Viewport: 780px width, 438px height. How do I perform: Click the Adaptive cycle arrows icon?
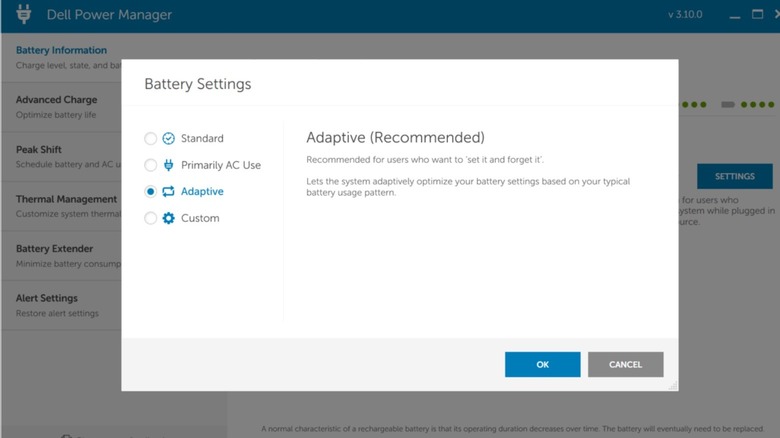point(169,192)
